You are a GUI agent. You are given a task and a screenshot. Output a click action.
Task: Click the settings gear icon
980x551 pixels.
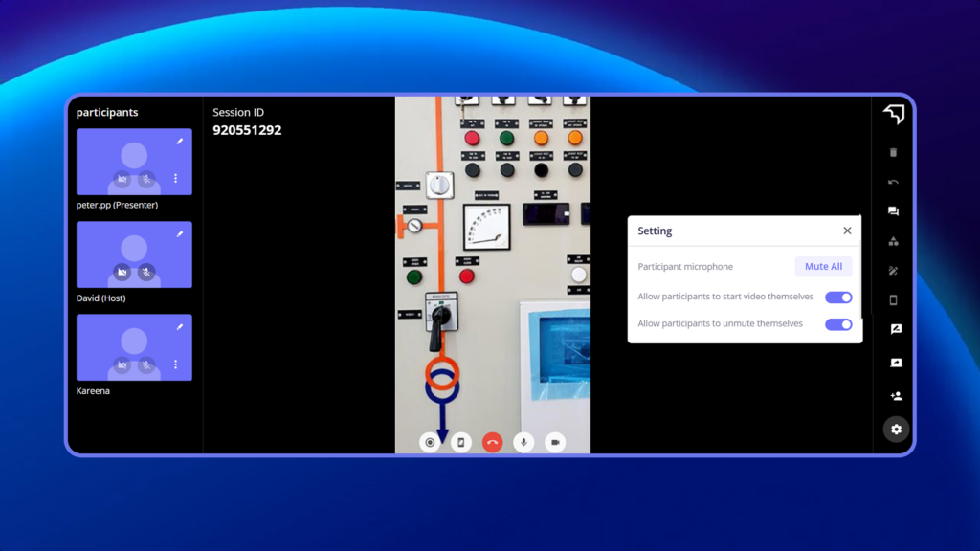click(896, 430)
